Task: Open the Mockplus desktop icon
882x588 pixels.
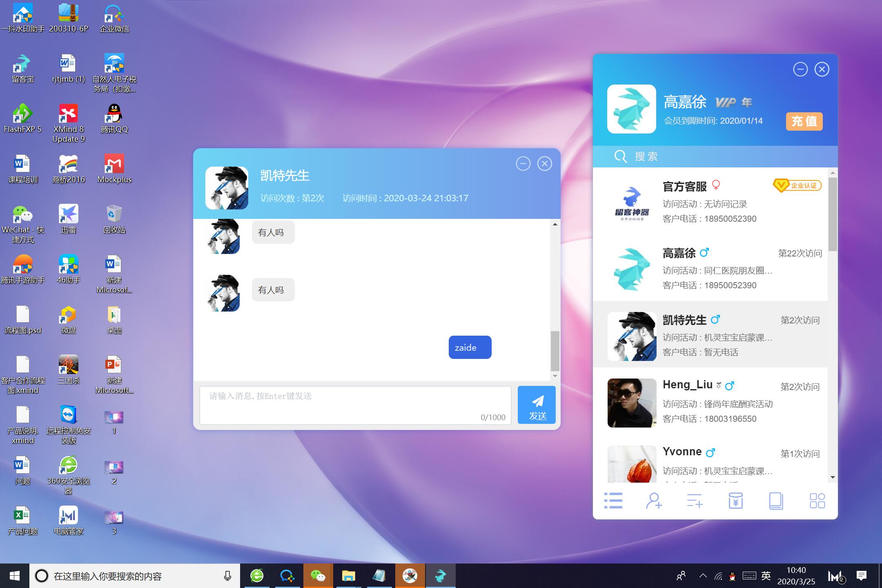Action: coord(114,169)
